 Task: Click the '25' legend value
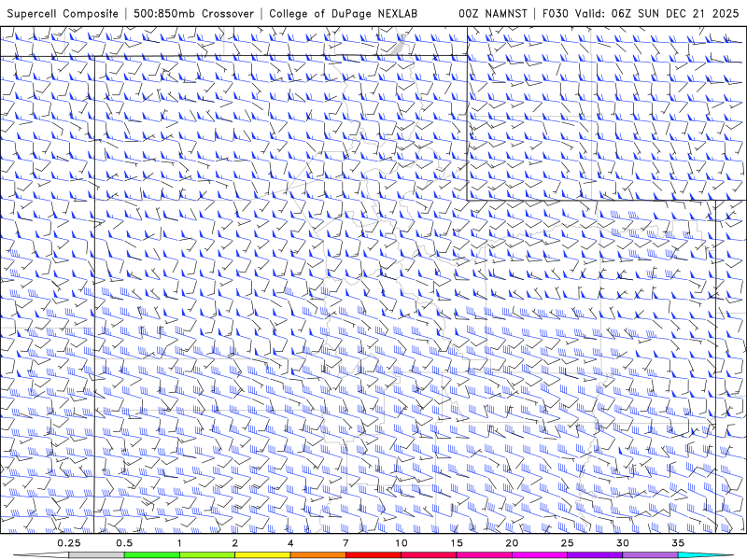(568, 543)
